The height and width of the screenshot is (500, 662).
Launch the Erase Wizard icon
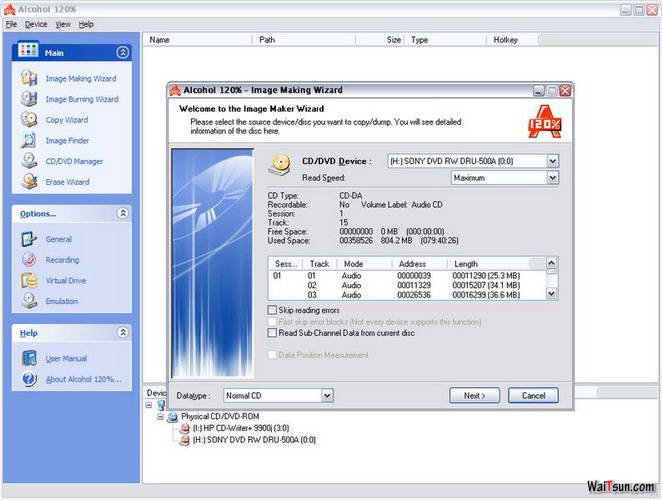pyautogui.click(x=27, y=182)
